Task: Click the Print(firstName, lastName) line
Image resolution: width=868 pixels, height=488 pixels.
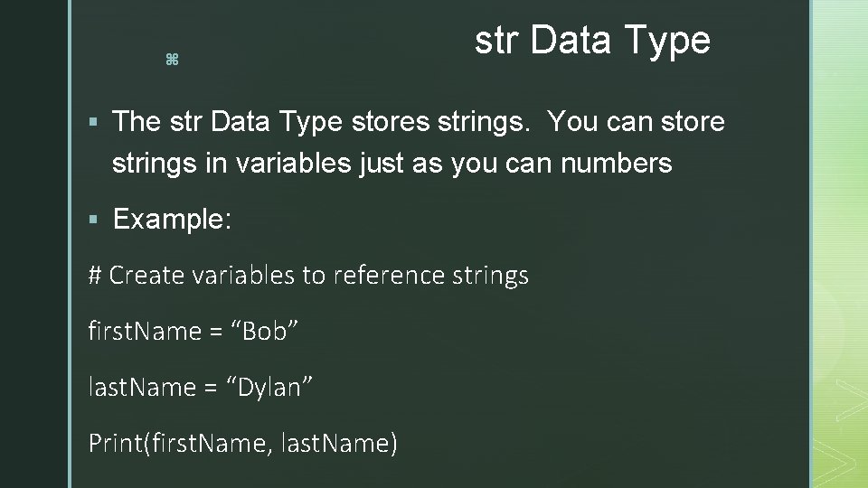Action: (x=243, y=443)
